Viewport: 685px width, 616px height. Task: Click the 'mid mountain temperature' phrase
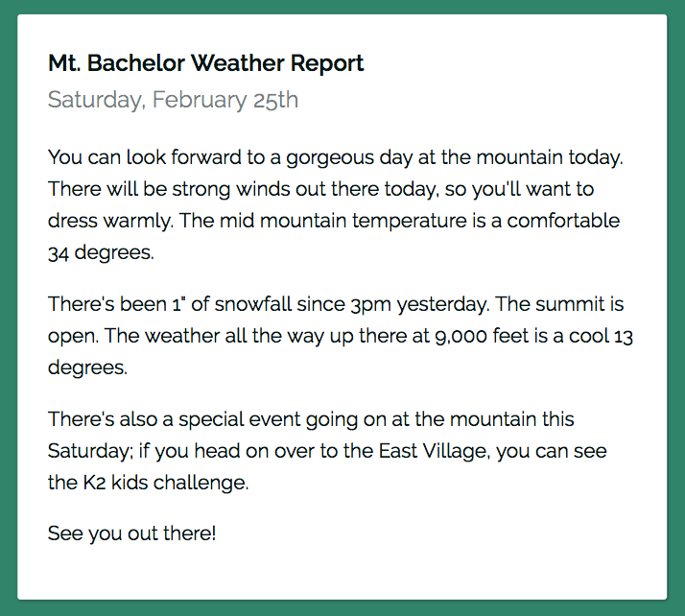342,221
